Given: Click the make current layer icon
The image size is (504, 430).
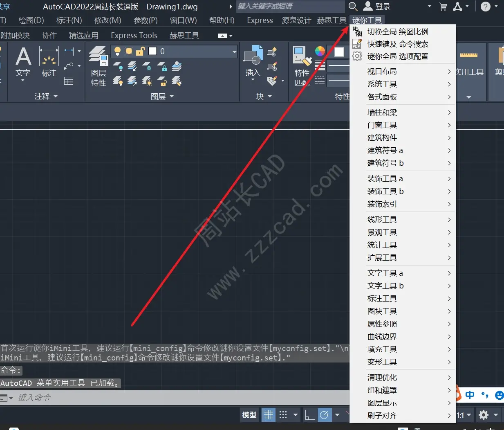Looking at the screenshot, I should pyautogui.click(x=177, y=66).
